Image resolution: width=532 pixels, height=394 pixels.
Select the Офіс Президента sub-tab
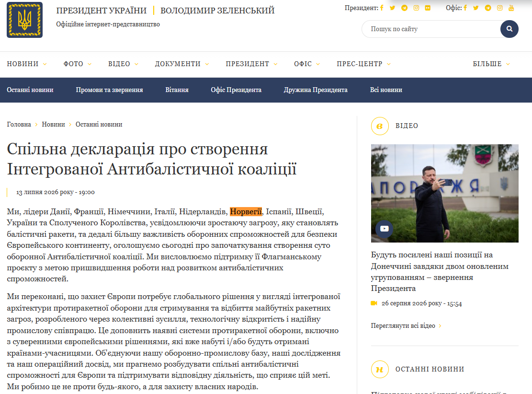(x=236, y=90)
